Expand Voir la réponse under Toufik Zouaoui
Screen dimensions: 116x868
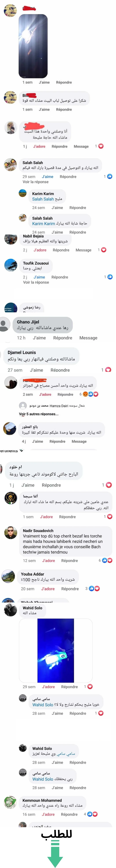(36, 282)
